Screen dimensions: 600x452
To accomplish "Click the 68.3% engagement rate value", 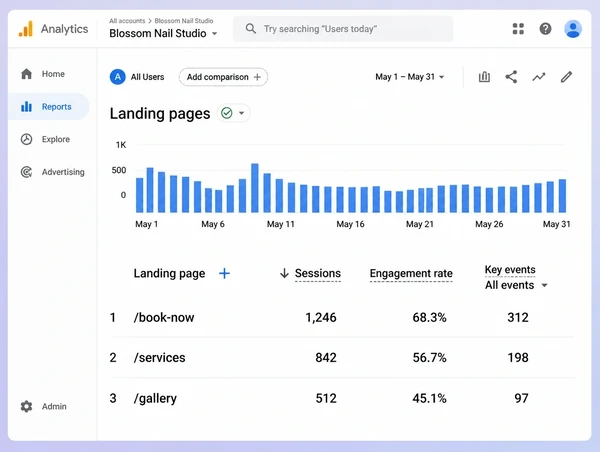I will point(429,317).
